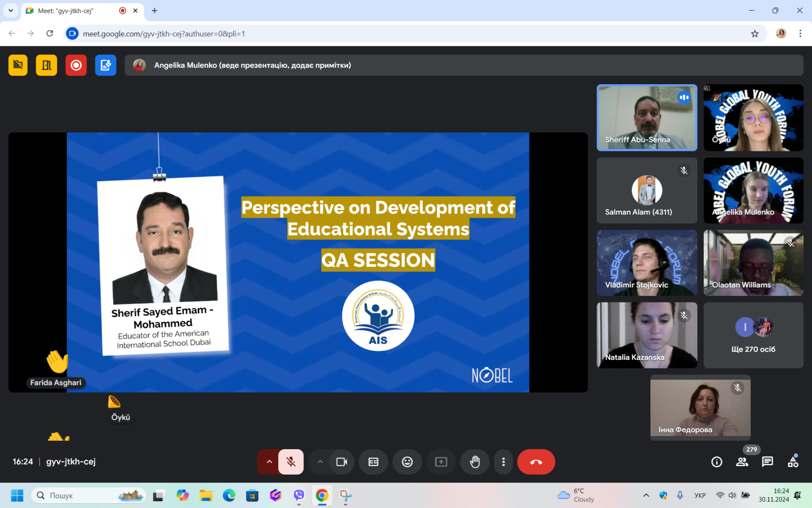
Task: Open meeting details info icon
Action: [x=717, y=462]
